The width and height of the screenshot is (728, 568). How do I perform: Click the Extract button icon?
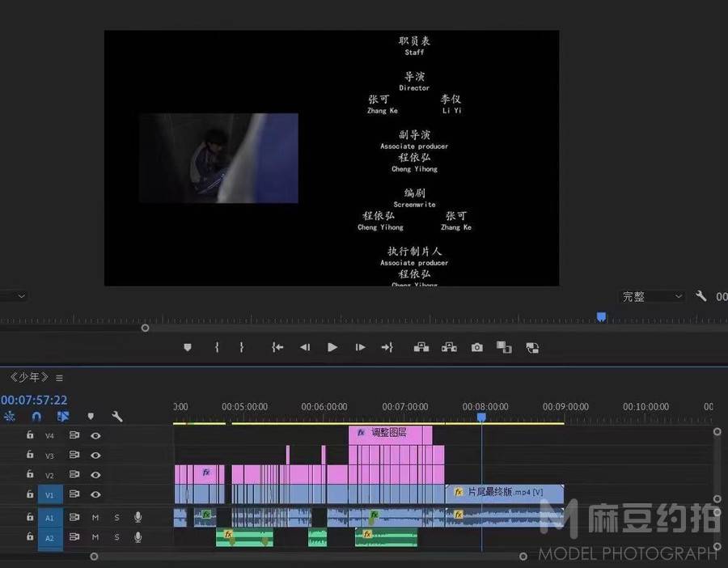click(449, 347)
